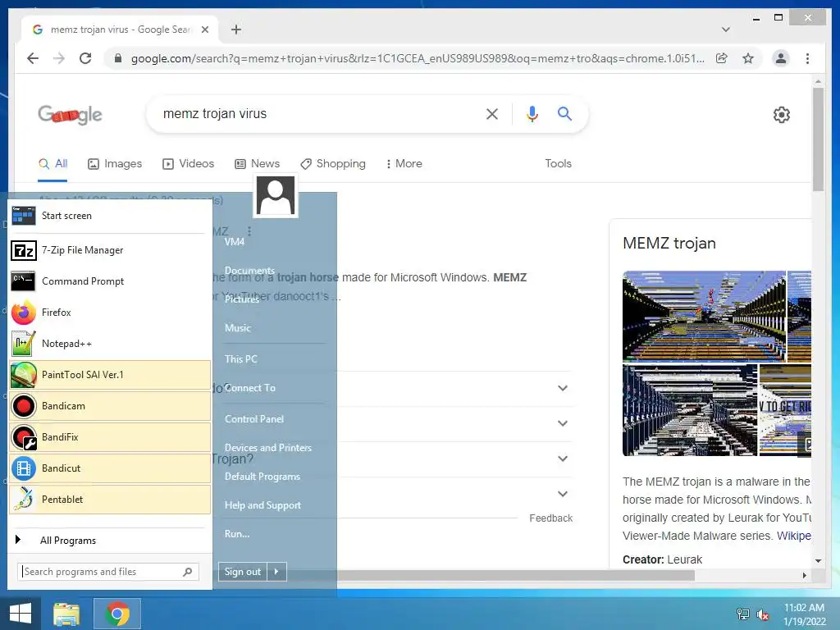840x630 pixels.
Task: Open File Explorer from taskbar
Action: (66, 614)
